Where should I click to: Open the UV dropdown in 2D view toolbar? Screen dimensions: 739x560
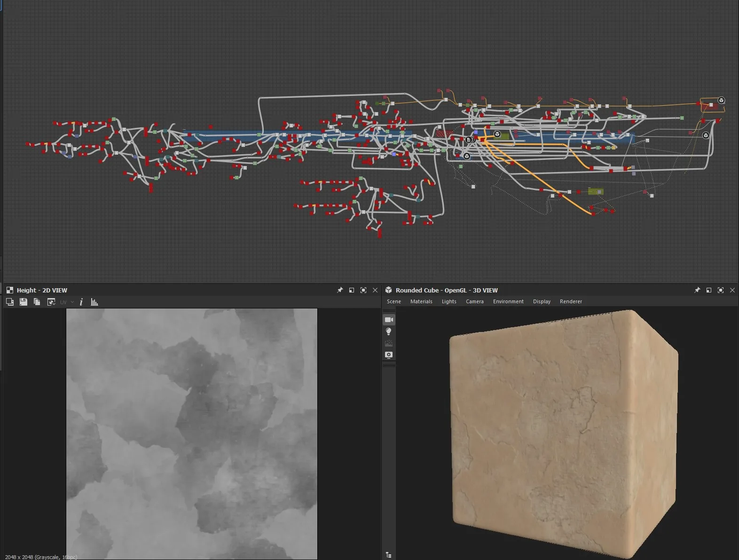click(67, 302)
